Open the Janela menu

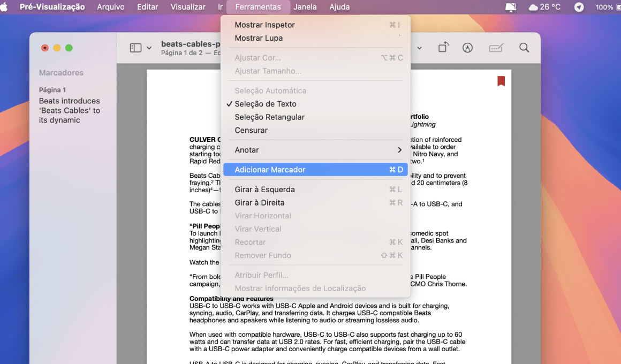305,7
